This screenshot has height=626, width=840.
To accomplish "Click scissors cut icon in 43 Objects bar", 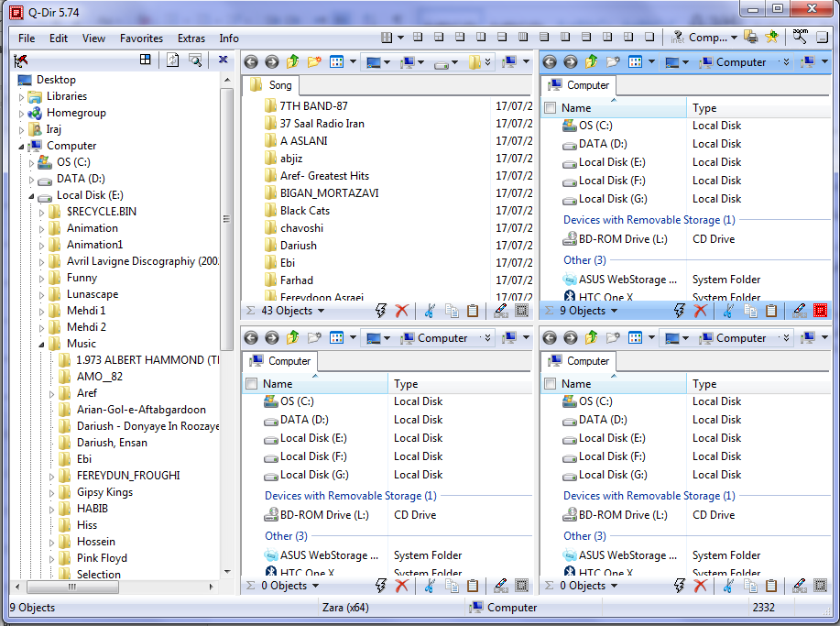I will [x=429, y=311].
